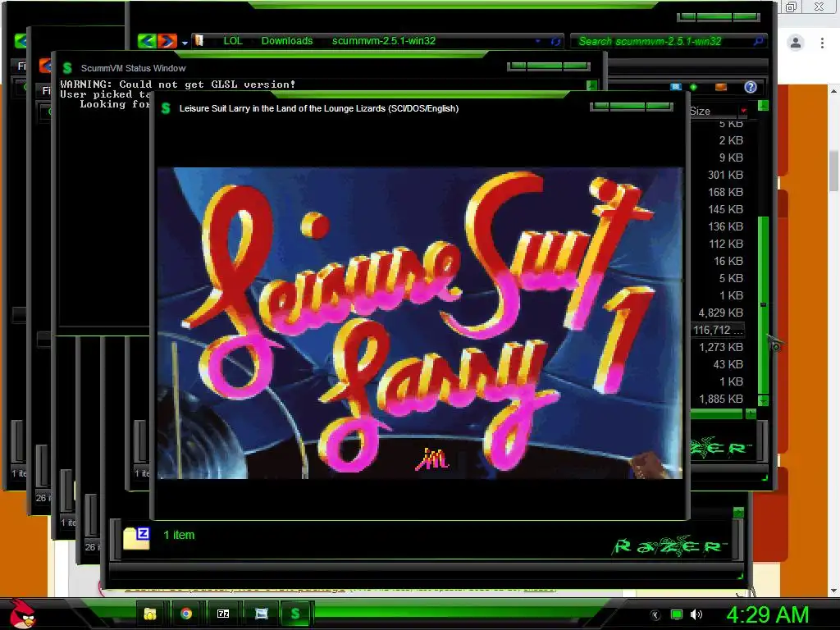Open the Size column filter dropdown arrow

coord(743,111)
